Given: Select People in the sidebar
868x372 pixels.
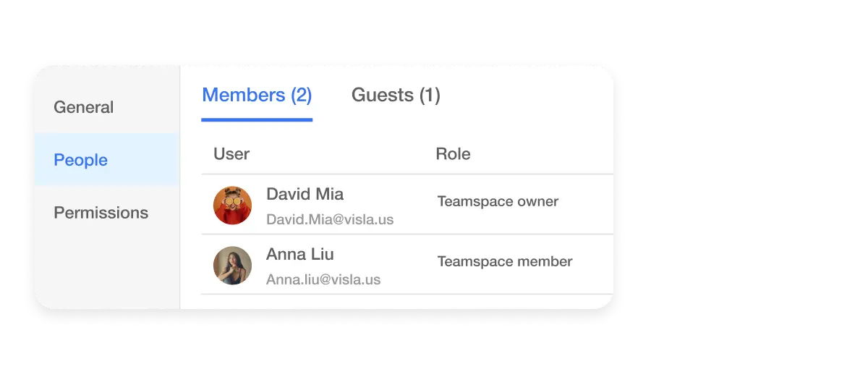Looking at the screenshot, I should (x=81, y=160).
